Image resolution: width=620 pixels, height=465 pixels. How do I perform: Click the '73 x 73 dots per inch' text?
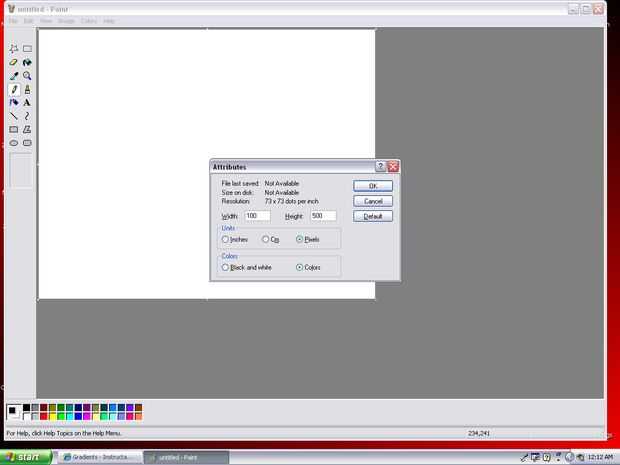point(291,201)
